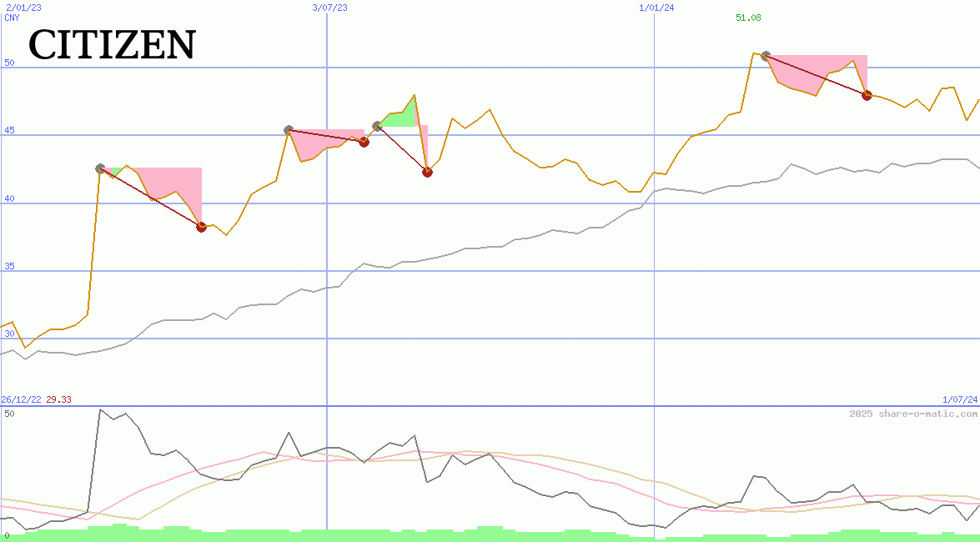The height and width of the screenshot is (542, 980).
Task: Select the red 29.33 starting price value
Action: 58,399
